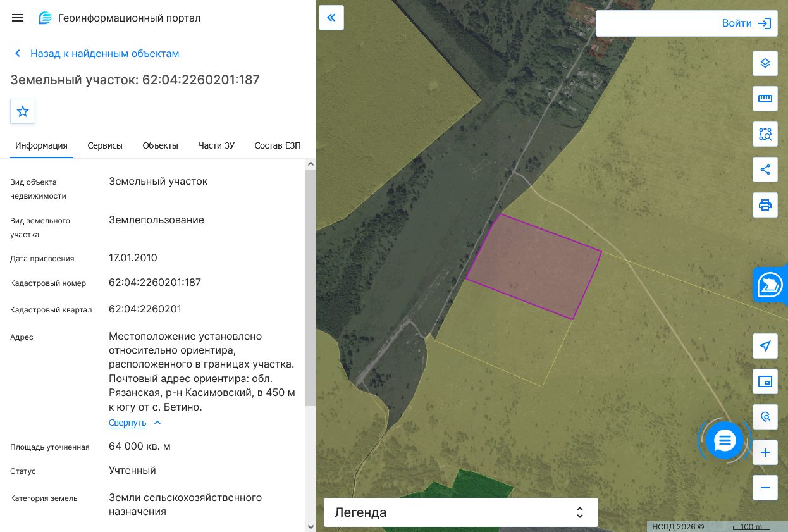788x532 pixels.
Task: Collapse the left info panel with double-chevron
Action: point(331,18)
